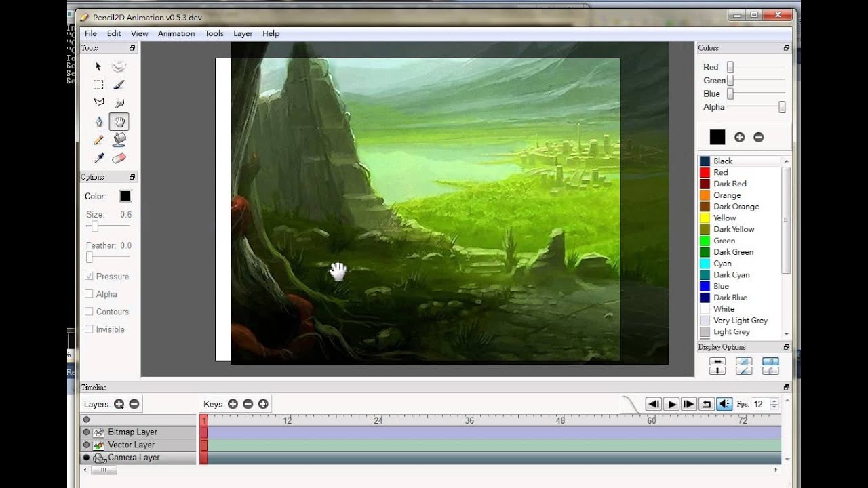This screenshot has width=868, height=488.
Task: Select Dark Green from the color palette
Action: 732,251
